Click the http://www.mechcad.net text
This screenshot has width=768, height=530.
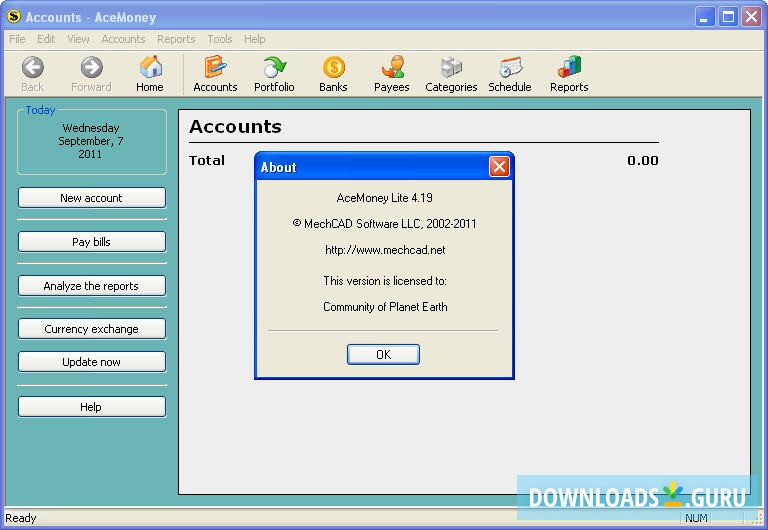coord(385,250)
